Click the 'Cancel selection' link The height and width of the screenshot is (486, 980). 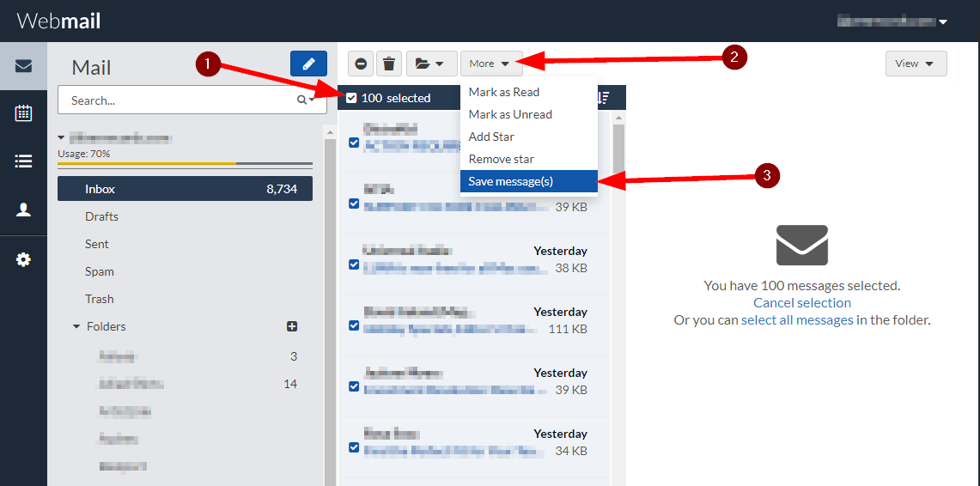click(802, 303)
